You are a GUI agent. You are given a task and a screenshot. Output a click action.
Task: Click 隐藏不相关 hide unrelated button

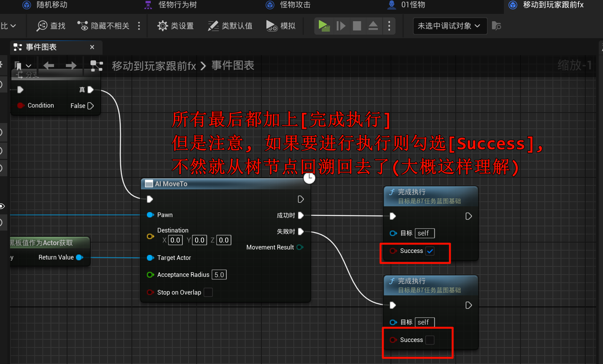click(104, 26)
